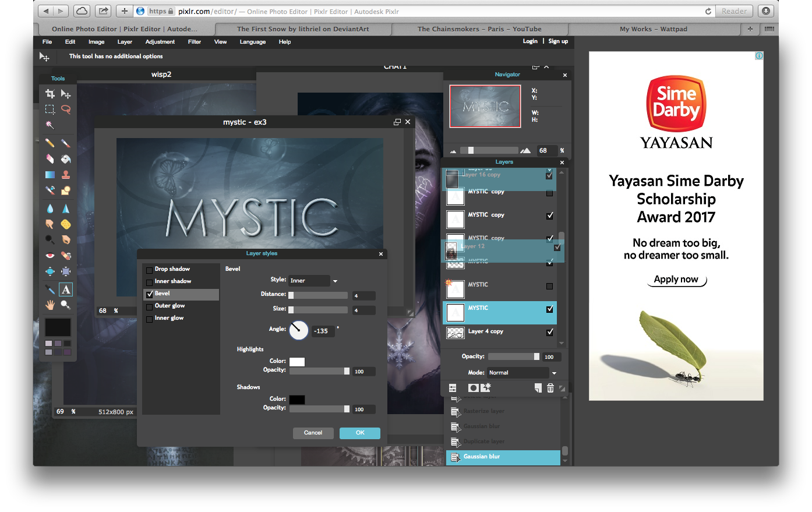Pick the Spot Heal bandage tool
This screenshot has height=512, width=812.
[66, 256]
